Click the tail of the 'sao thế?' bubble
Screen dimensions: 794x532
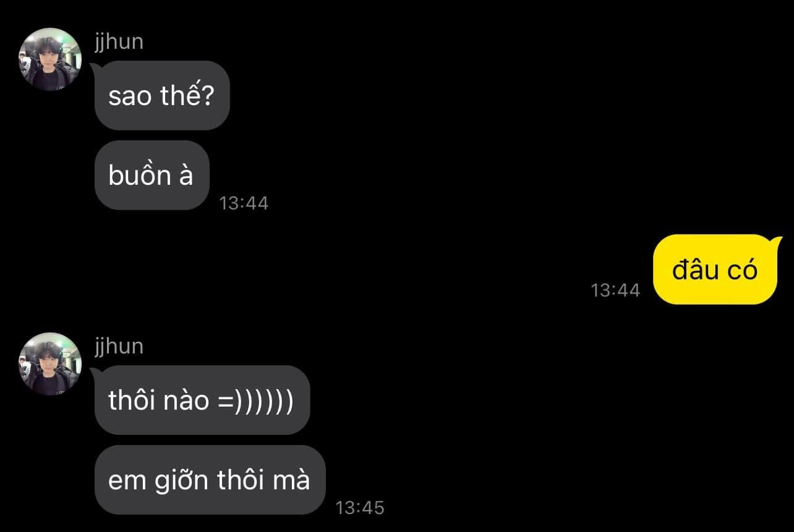click(x=96, y=67)
